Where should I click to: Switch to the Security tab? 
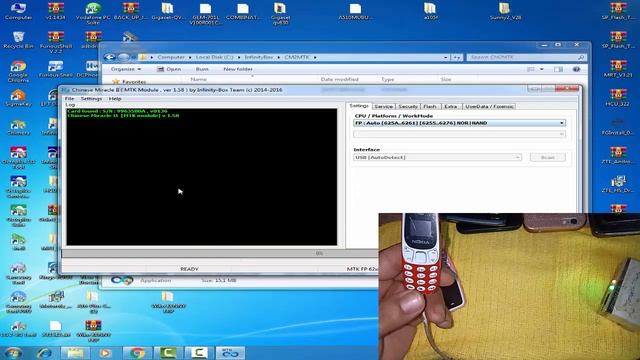(x=408, y=107)
